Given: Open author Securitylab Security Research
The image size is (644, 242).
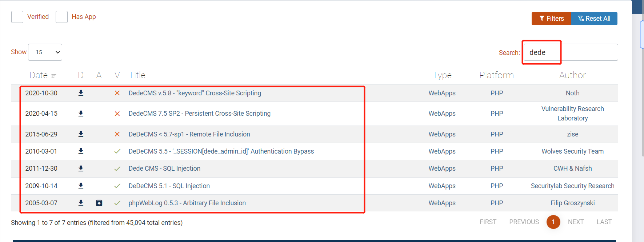Looking at the screenshot, I should click(x=572, y=186).
